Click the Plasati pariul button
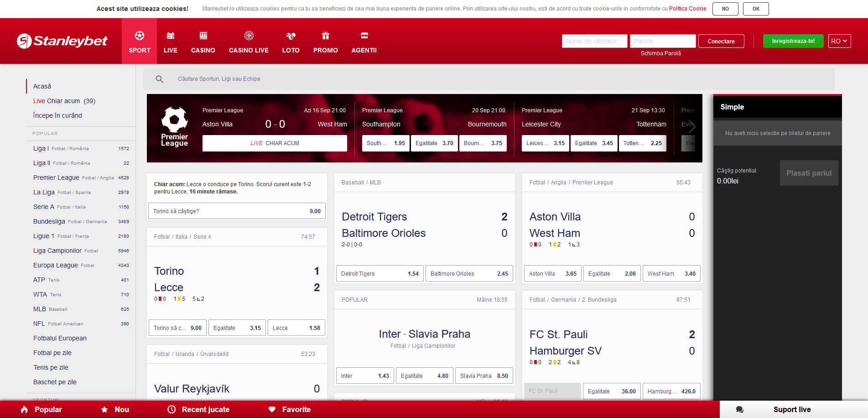The height and width of the screenshot is (418, 868). coord(809,173)
